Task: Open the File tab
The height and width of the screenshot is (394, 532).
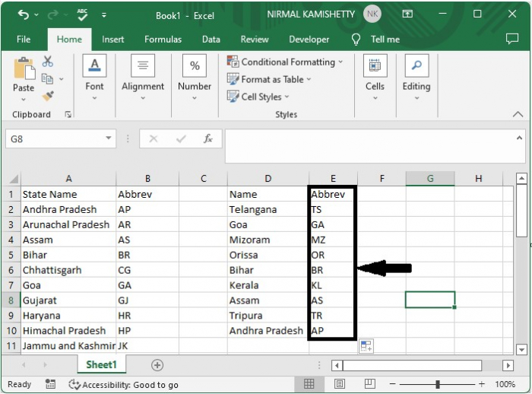Action: [24, 40]
